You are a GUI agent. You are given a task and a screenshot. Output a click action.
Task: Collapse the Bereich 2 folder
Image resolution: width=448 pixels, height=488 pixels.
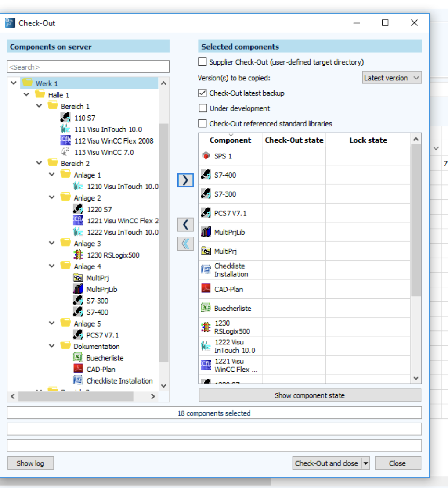click(39, 163)
